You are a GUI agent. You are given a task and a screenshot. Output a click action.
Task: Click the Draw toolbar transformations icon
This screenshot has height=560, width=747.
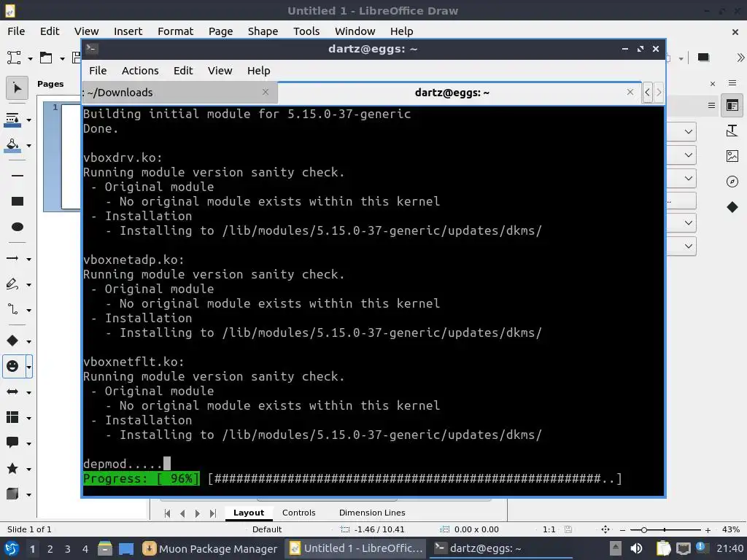[14, 58]
